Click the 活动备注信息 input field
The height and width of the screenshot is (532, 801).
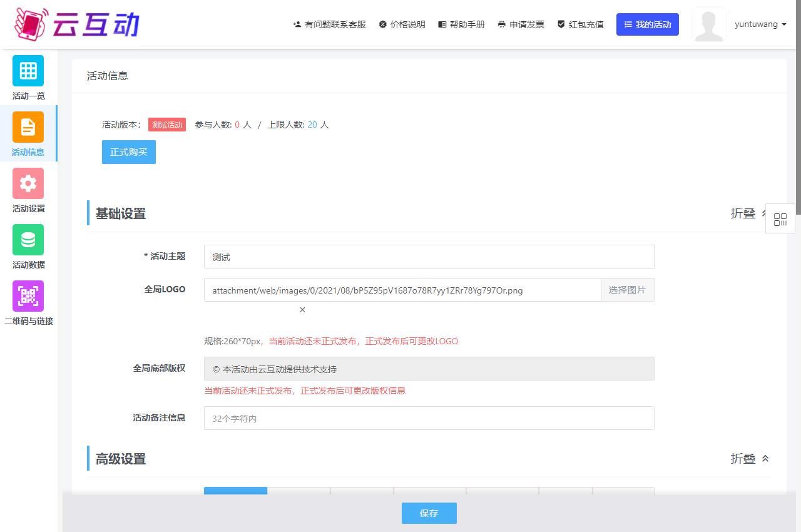(x=429, y=418)
